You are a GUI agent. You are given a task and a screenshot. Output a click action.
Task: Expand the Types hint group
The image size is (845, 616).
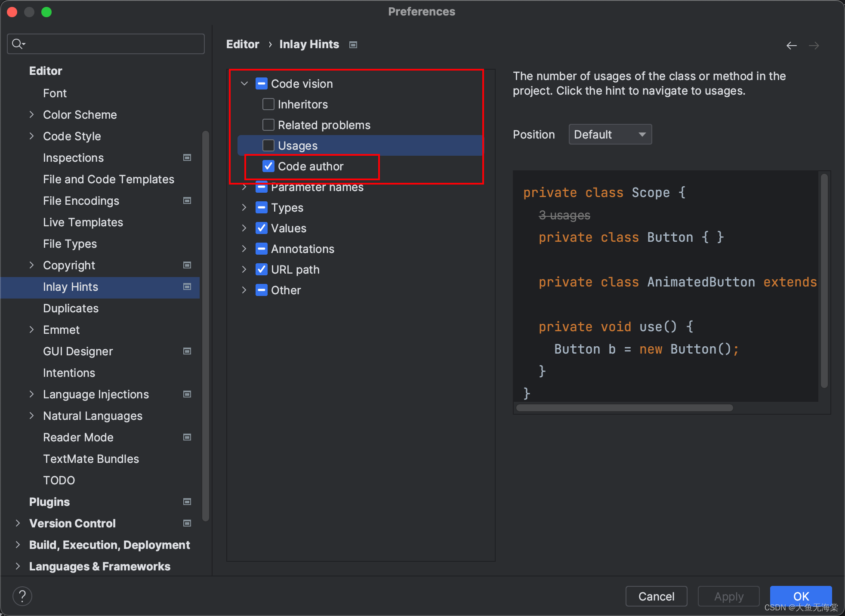(x=244, y=207)
